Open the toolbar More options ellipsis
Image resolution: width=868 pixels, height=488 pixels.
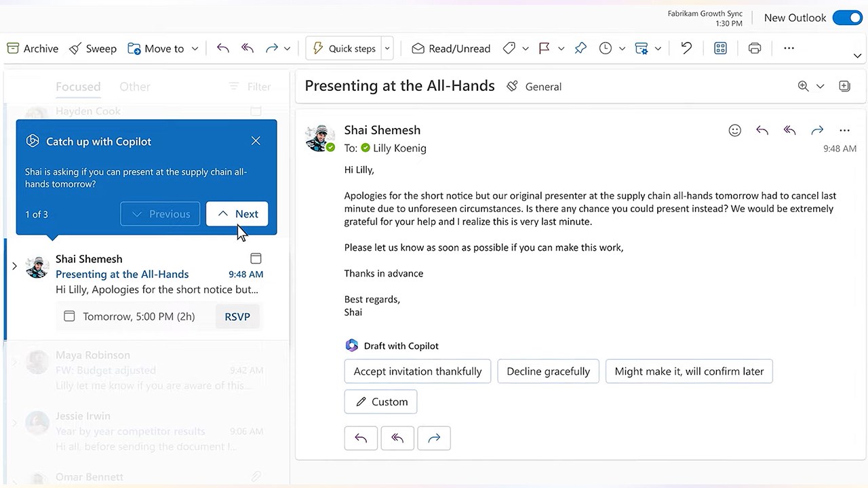789,48
